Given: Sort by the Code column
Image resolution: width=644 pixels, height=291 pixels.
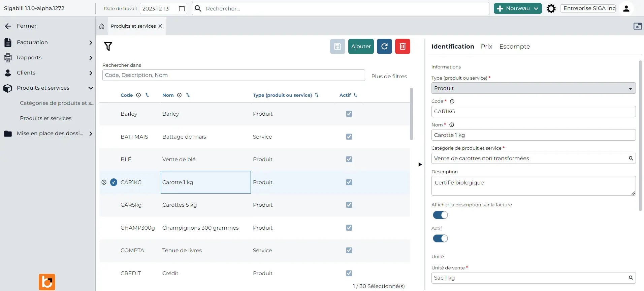Looking at the screenshot, I should point(147,95).
